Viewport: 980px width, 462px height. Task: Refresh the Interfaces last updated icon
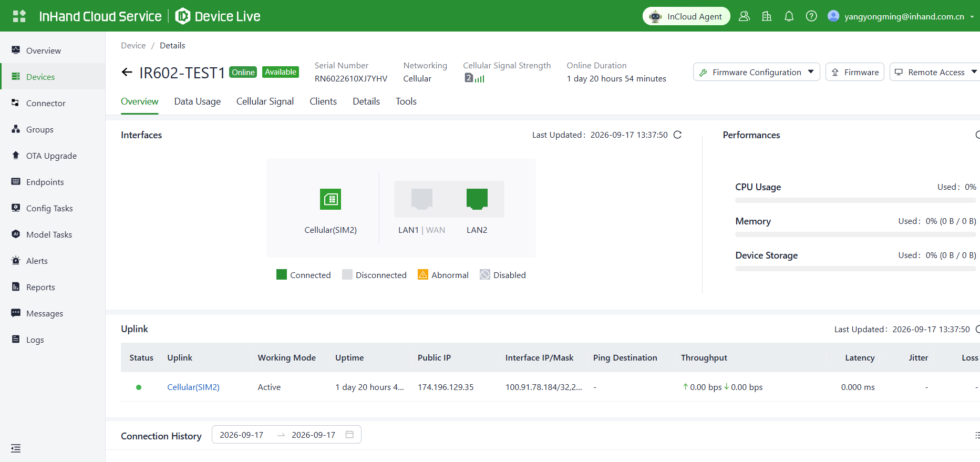tap(677, 135)
